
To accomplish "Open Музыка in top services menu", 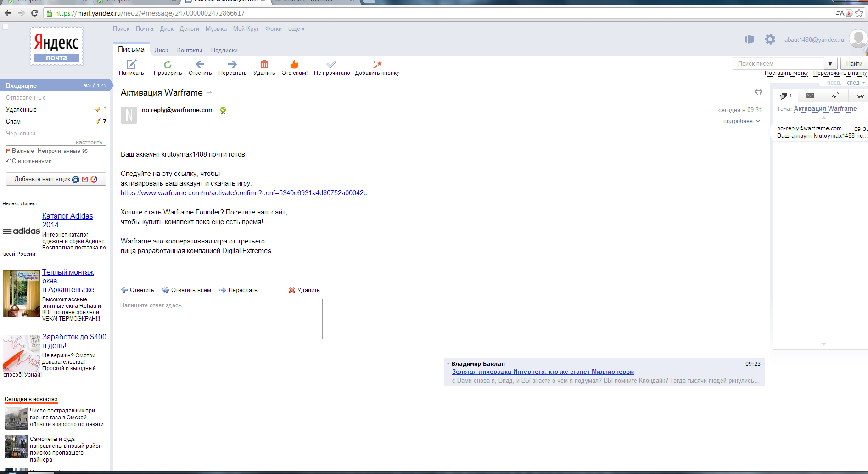I will [216, 29].
